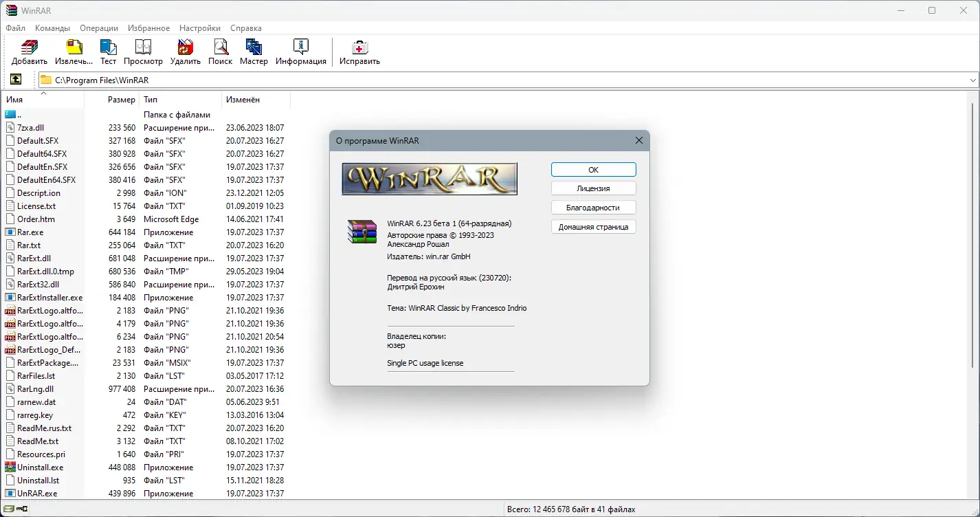Open the Файл menu

pyautogui.click(x=15, y=28)
